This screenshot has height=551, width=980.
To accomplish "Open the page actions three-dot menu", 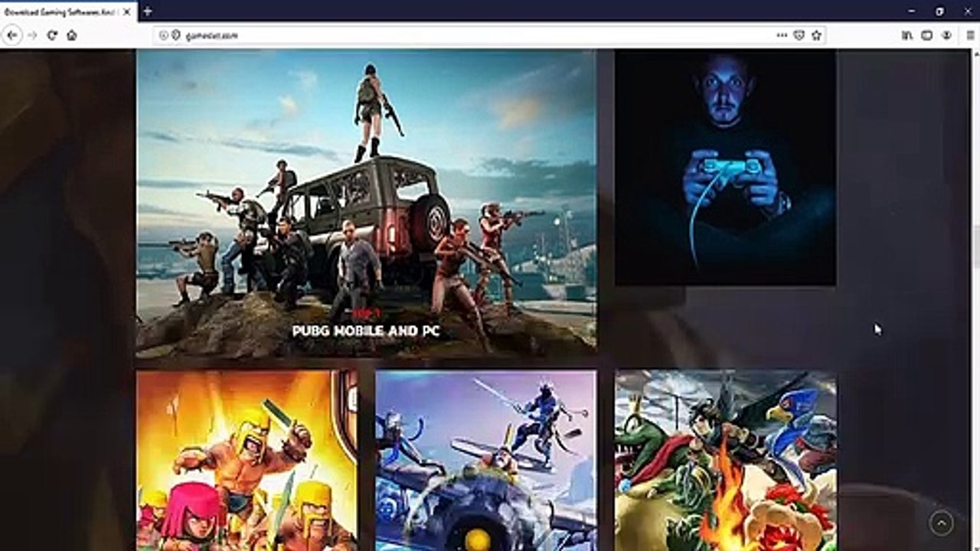I will [x=782, y=35].
